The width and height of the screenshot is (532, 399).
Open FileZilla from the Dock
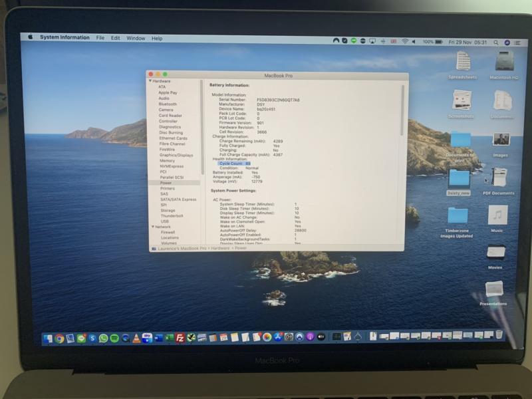coord(180,338)
